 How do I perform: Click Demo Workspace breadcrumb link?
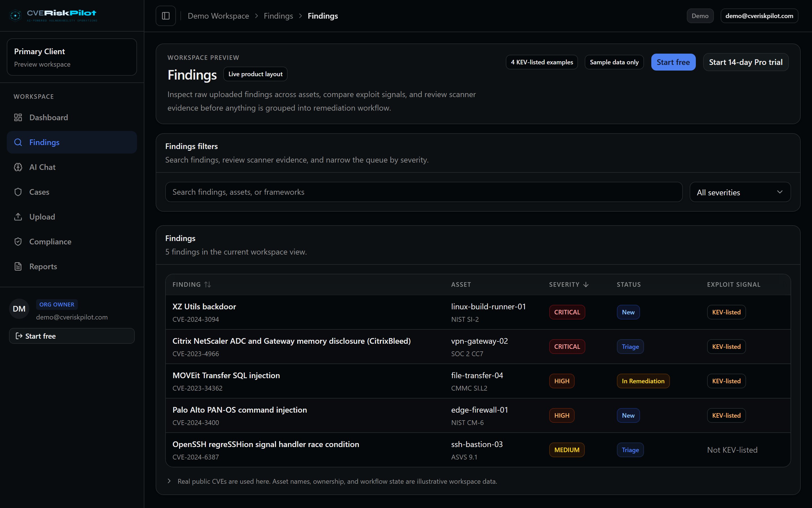pos(219,16)
